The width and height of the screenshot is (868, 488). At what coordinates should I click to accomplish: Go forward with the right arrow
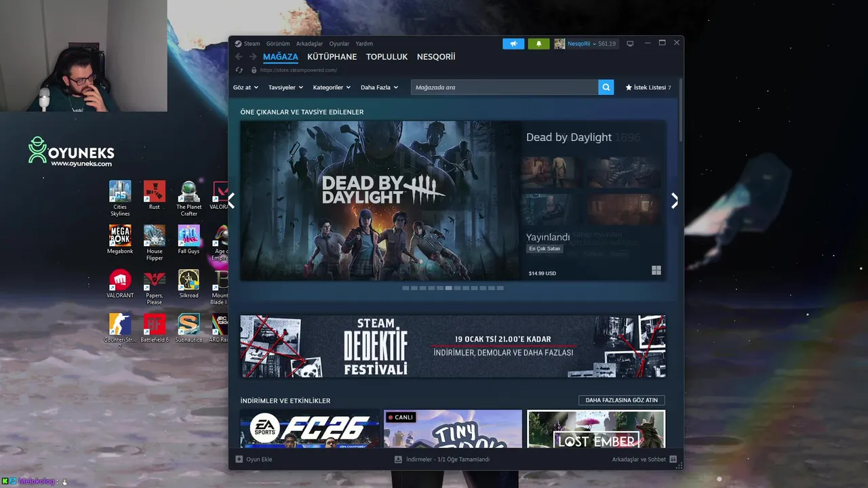click(253, 57)
